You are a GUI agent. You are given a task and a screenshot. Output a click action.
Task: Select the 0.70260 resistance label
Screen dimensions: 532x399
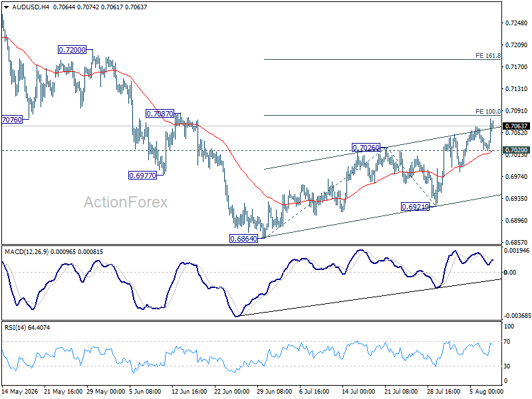click(366, 148)
